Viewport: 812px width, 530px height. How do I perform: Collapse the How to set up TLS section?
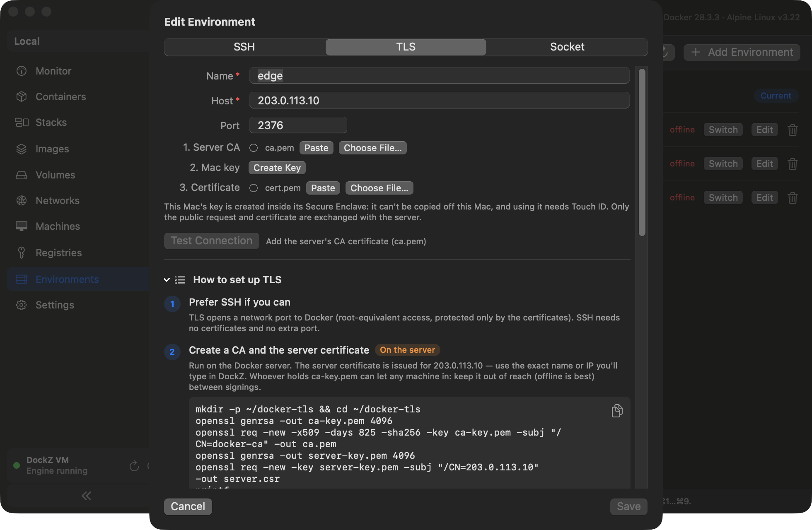tap(167, 280)
